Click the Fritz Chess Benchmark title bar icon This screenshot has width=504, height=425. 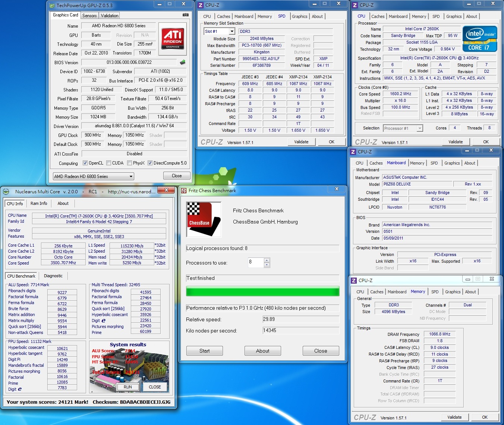click(184, 191)
